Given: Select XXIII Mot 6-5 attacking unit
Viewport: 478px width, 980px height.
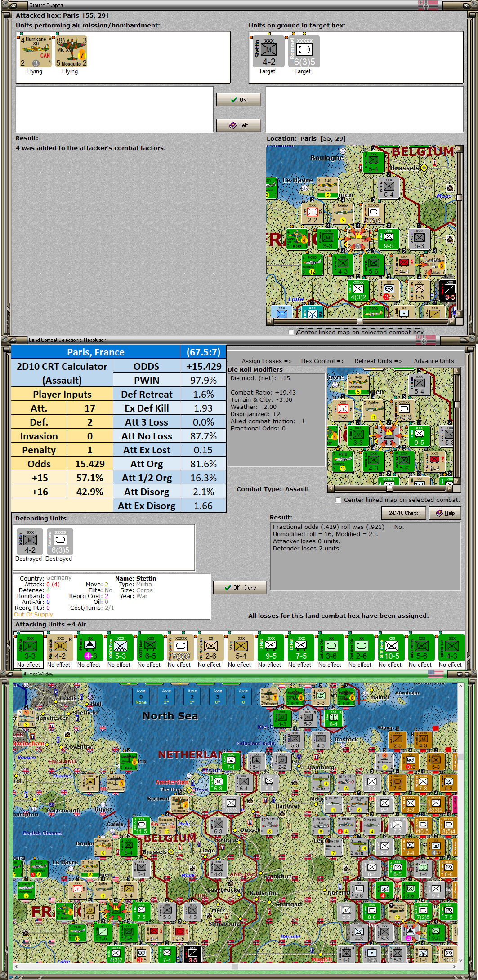Looking at the screenshot, I should click(151, 647).
